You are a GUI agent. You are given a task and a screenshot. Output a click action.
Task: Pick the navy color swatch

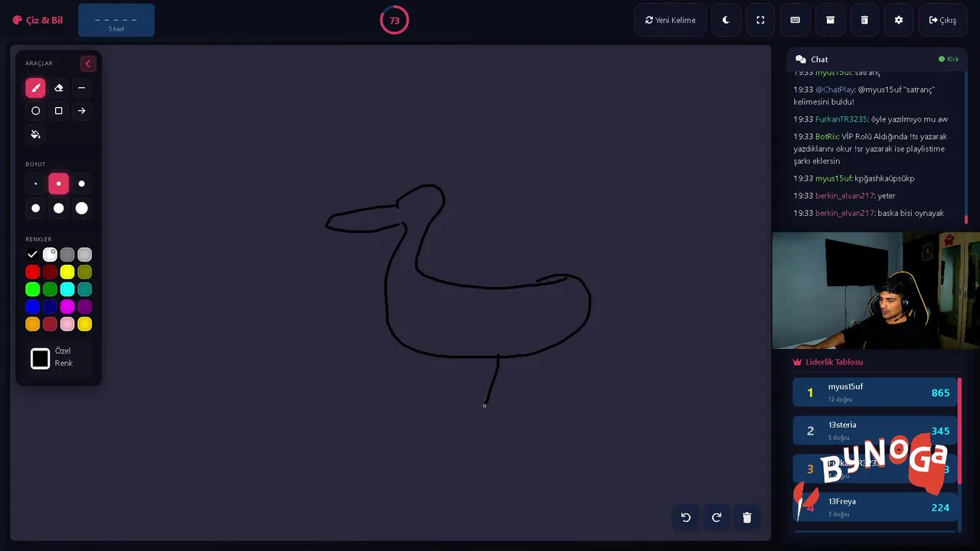50,307
